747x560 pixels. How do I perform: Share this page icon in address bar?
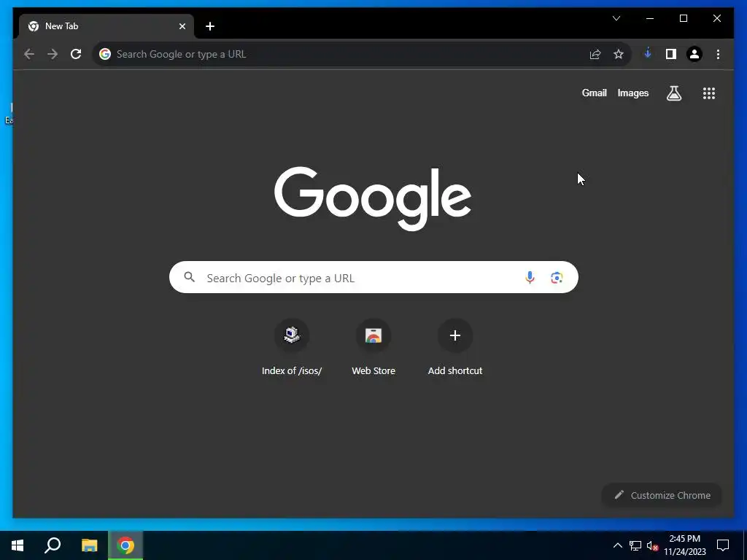[595, 54]
